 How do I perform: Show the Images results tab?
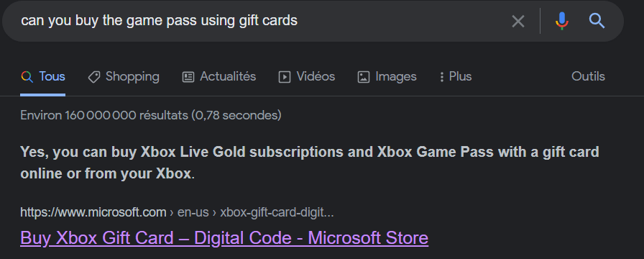click(396, 76)
